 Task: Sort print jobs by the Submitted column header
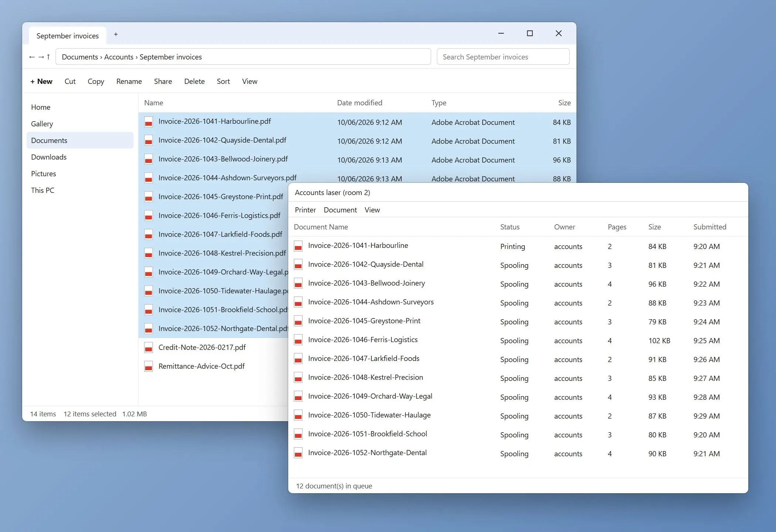tap(709, 227)
